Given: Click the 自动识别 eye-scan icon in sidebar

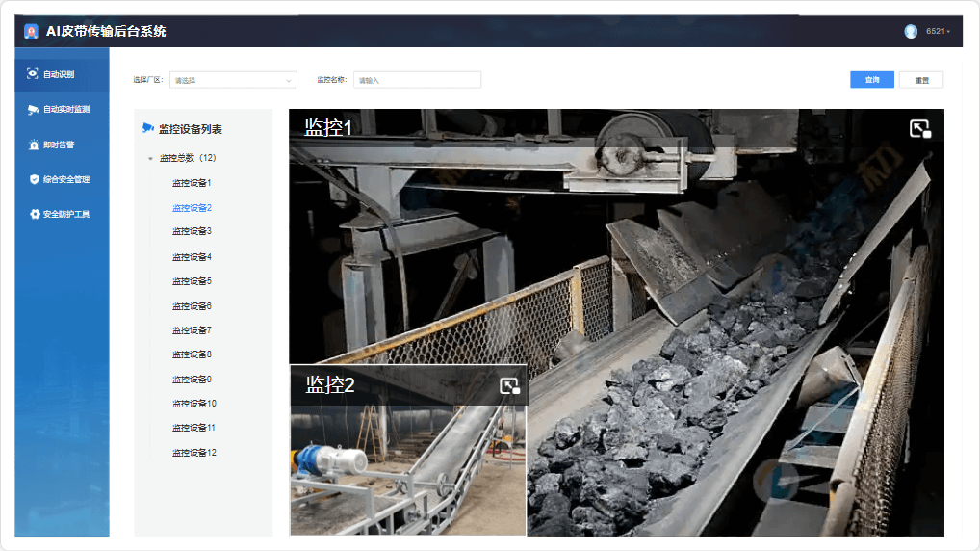Looking at the screenshot, I should coord(33,74).
